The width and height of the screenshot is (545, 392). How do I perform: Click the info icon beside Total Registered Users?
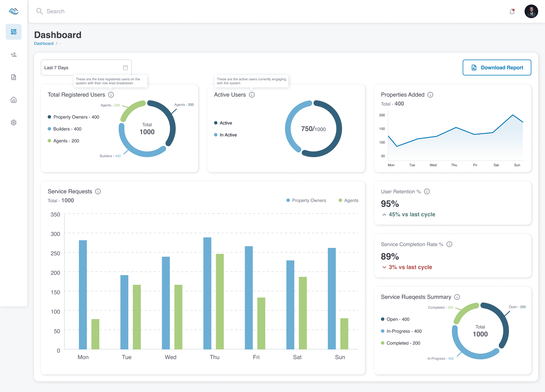(x=111, y=95)
